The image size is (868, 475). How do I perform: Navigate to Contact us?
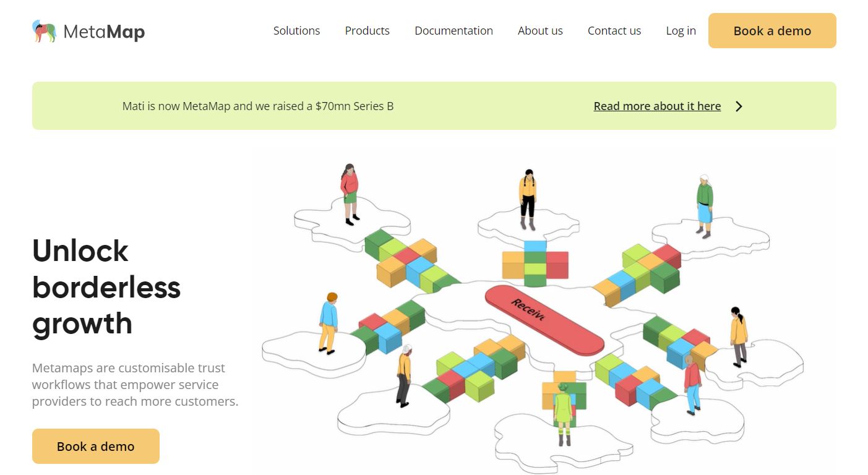614,31
